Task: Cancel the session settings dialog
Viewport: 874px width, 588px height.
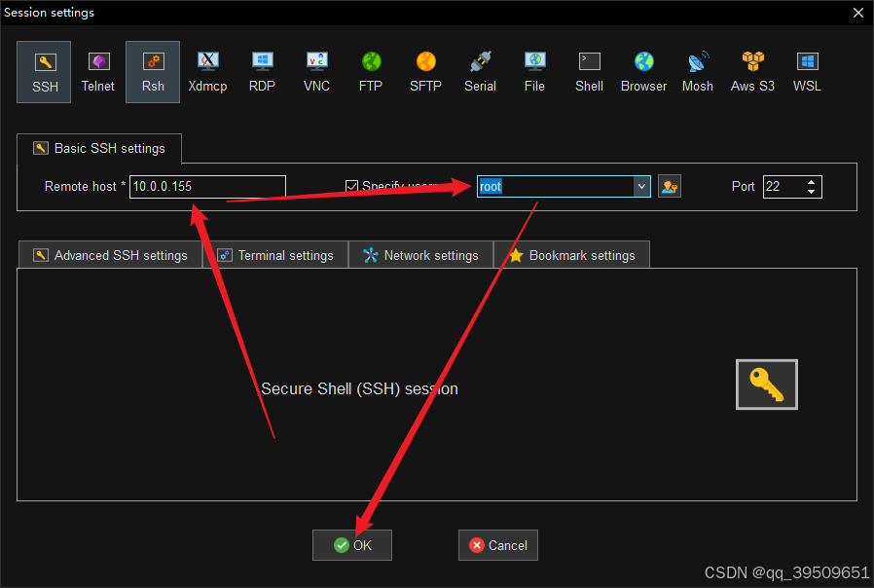Action: coord(497,545)
